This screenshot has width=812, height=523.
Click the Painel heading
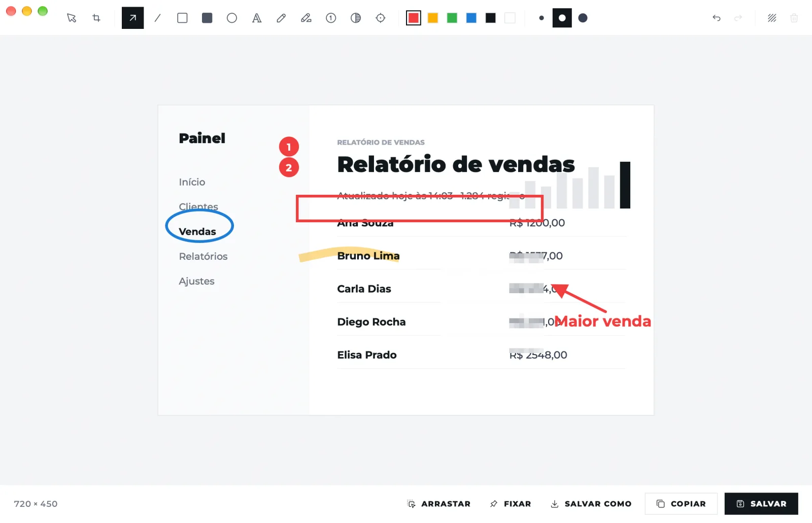(202, 138)
